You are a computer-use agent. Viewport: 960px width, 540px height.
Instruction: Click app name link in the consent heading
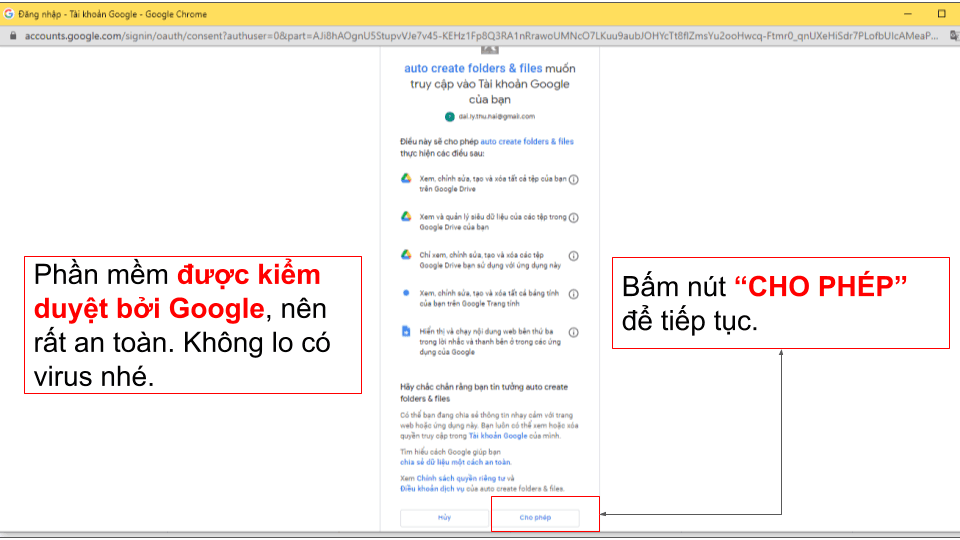[473, 68]
